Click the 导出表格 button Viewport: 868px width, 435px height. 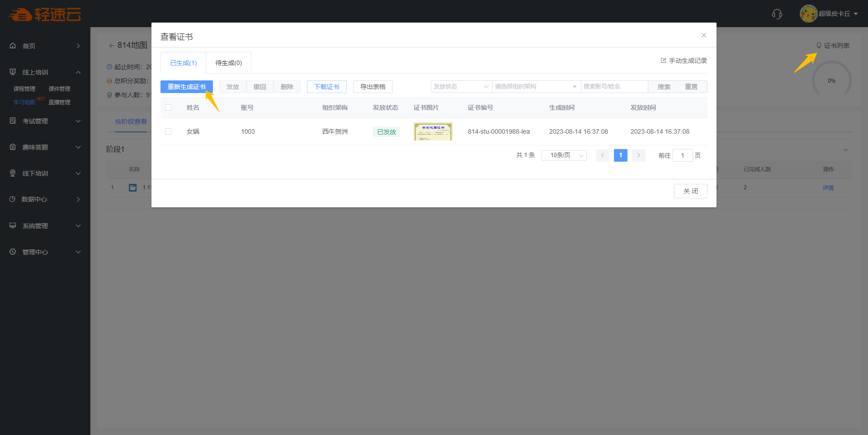373,87
